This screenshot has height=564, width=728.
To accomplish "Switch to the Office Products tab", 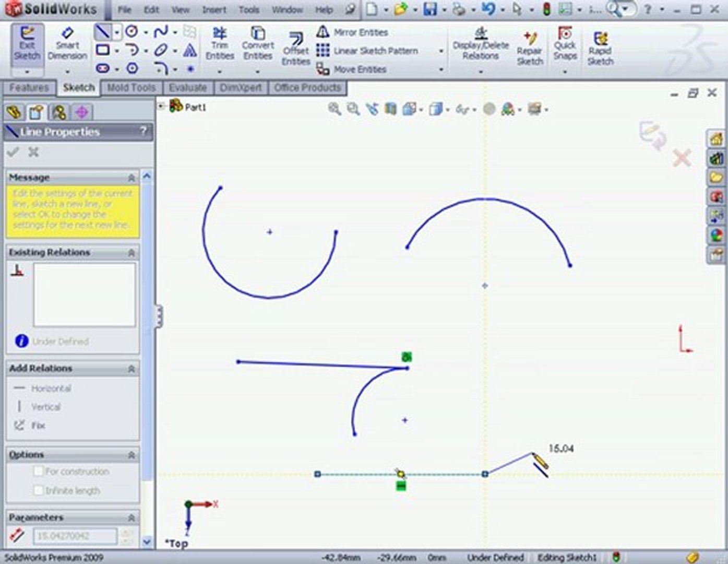I will tap(307, 87).
